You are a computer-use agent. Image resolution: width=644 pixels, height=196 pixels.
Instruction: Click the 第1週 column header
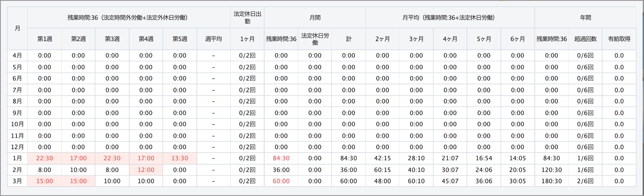pos(45,39)
